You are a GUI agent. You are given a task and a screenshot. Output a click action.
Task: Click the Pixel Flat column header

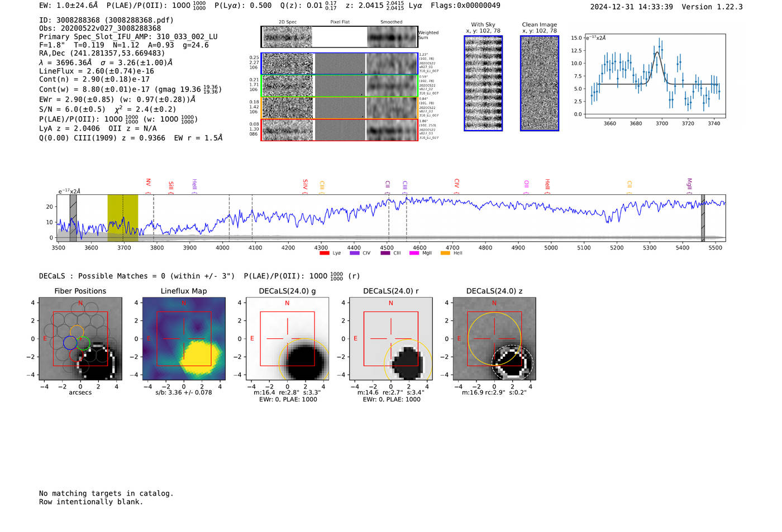[340, 22]
